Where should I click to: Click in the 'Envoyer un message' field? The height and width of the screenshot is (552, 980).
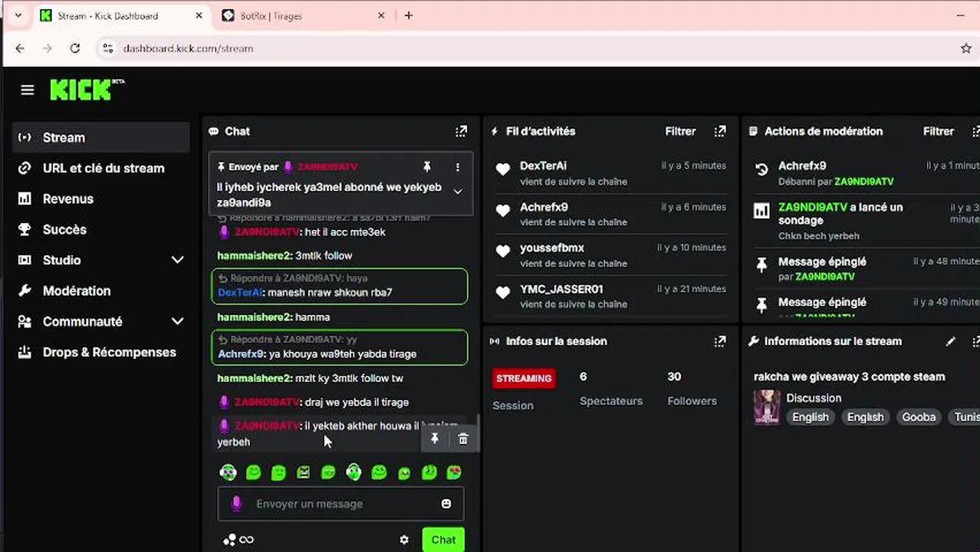340,504
